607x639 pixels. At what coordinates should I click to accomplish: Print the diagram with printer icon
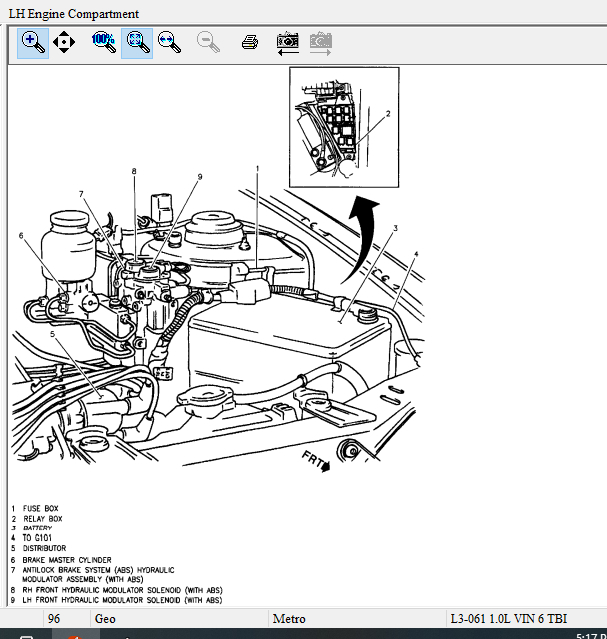pos(249,42)
